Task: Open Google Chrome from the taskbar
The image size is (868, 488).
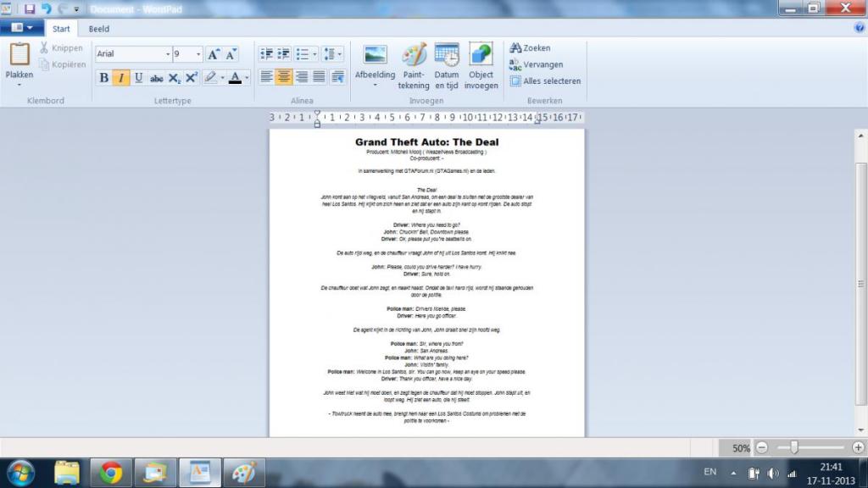Action: click(111, 473)
